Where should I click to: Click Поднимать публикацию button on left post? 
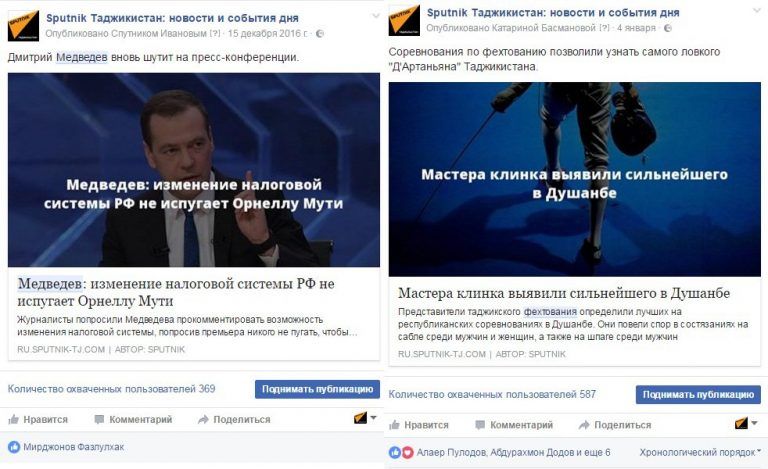[317, 389]
